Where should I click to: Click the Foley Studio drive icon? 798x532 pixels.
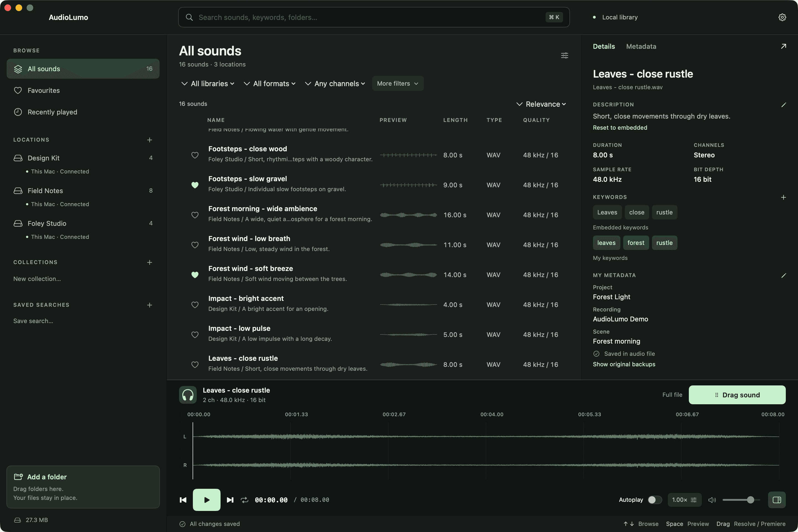click(18, 223)
